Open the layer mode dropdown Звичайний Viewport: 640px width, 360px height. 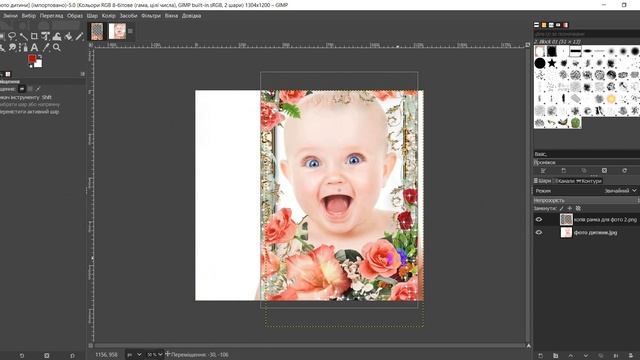620,191
